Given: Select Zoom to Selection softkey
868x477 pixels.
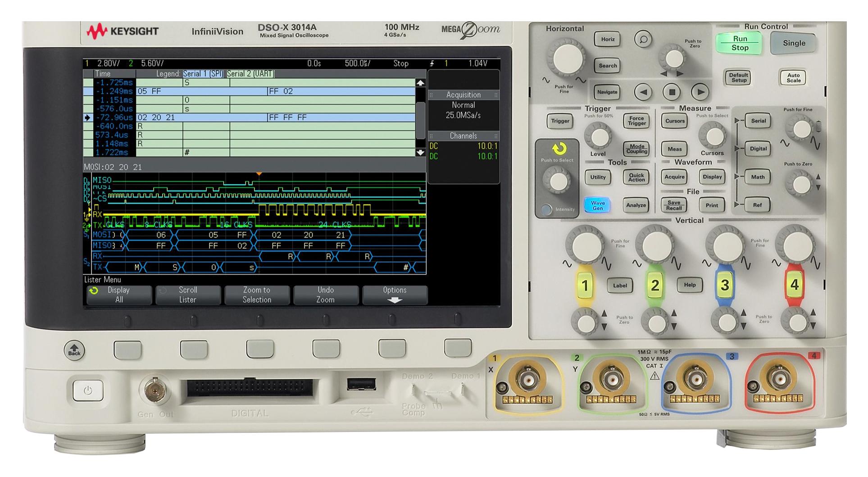Looking at the screenshot, I should pos(257,295).
